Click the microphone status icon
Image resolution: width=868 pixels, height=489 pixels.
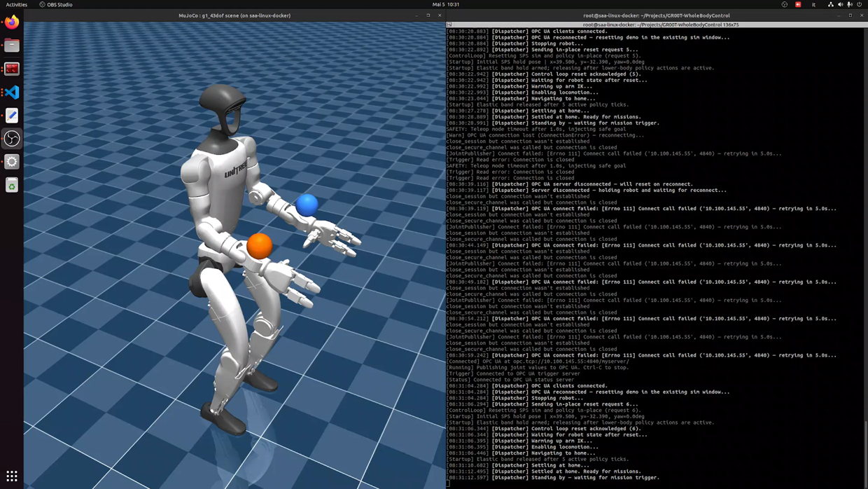pyautogui.click(x=850, y=4)
